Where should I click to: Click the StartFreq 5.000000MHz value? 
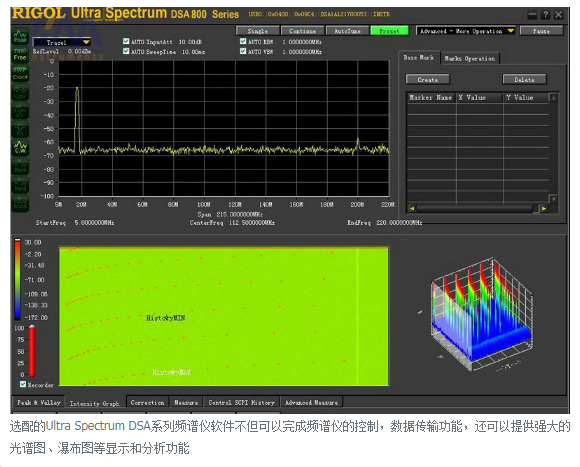(x=94, y=223)
